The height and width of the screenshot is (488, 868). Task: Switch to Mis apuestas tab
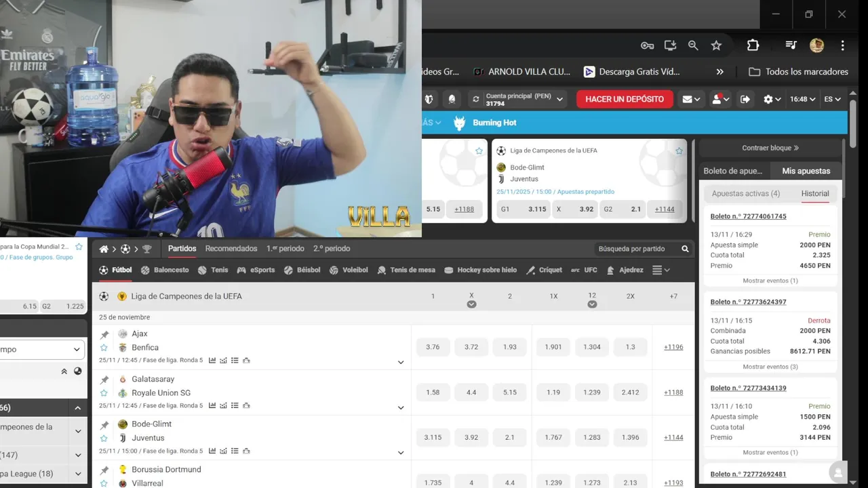pyautogui.click(x=806, y=171)
